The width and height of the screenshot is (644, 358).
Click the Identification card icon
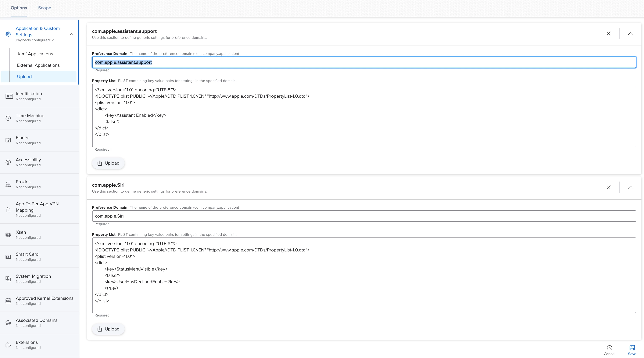9,96
